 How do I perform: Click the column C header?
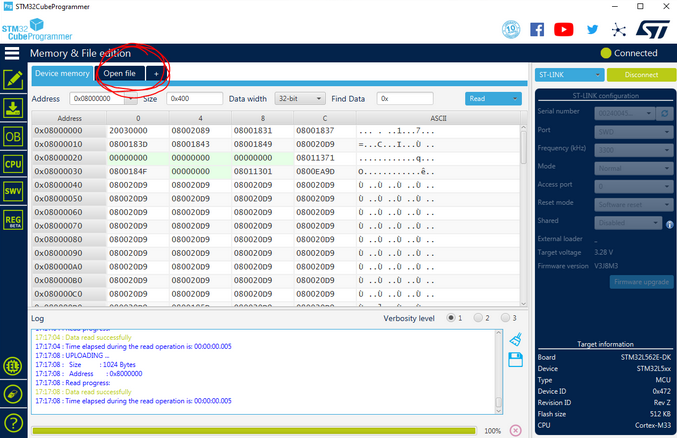point(325,118)
